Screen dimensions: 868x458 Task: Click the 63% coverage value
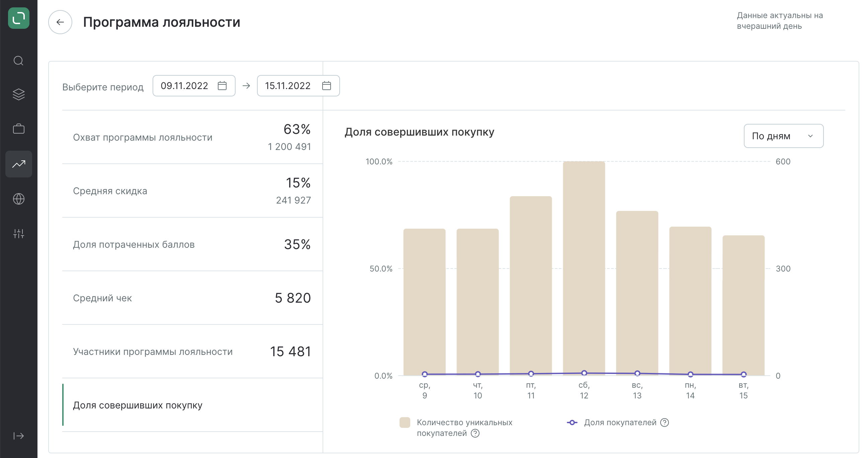(x=297, y=130)
